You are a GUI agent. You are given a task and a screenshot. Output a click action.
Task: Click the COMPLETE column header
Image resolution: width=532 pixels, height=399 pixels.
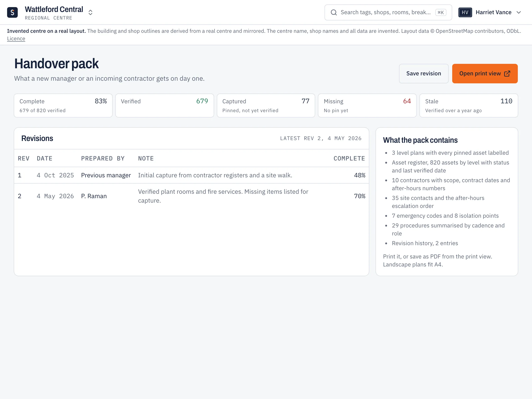[349, 158]
